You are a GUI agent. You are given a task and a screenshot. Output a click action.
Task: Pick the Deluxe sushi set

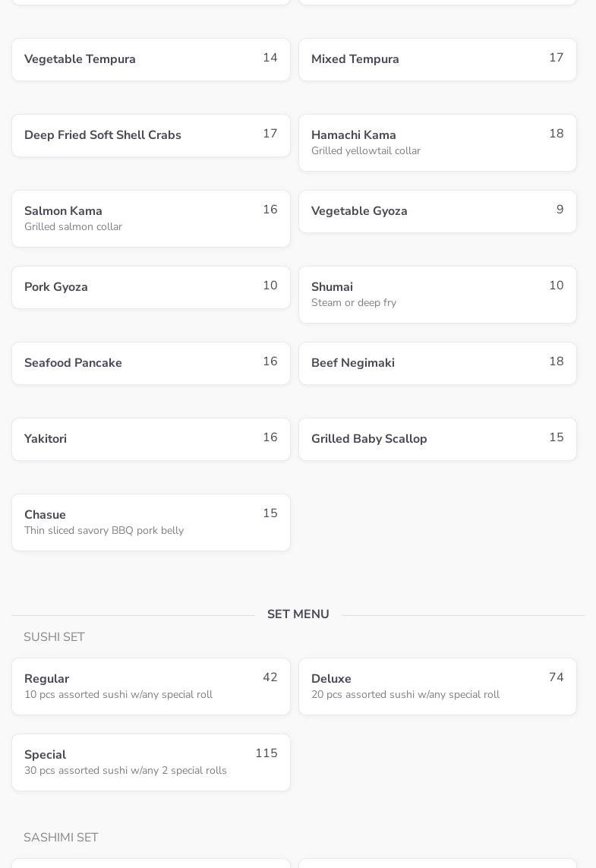[437, 687]
